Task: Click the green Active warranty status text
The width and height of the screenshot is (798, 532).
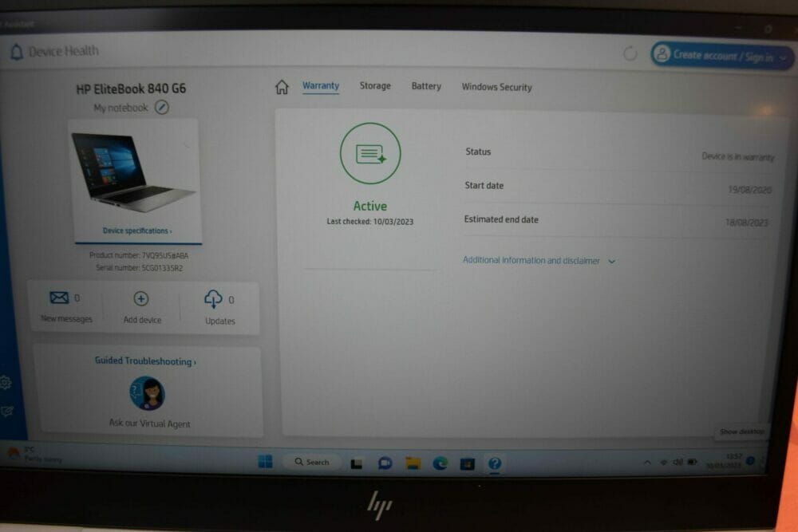Action: 370,206
